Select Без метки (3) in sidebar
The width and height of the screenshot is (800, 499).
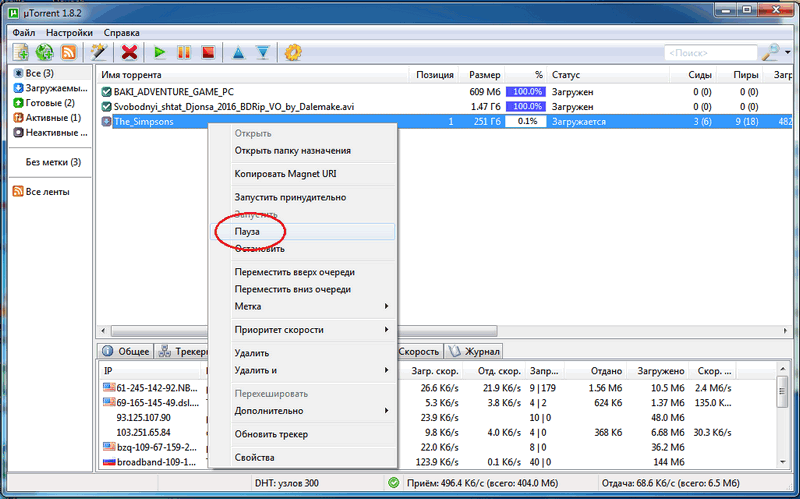click(x=53, y=162)
